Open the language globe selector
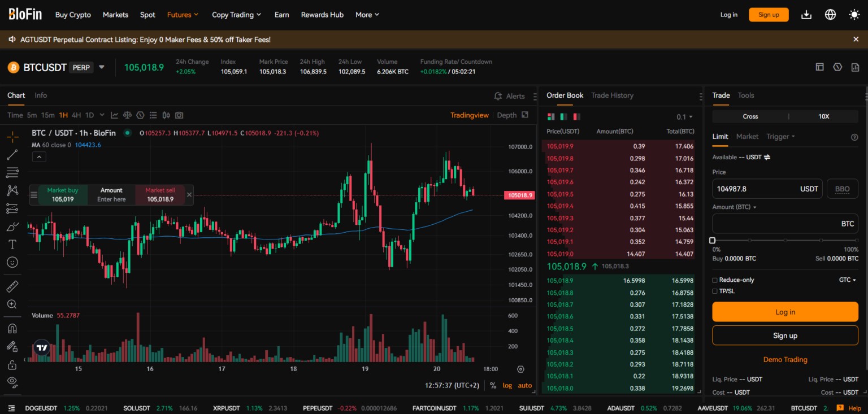 830,15
